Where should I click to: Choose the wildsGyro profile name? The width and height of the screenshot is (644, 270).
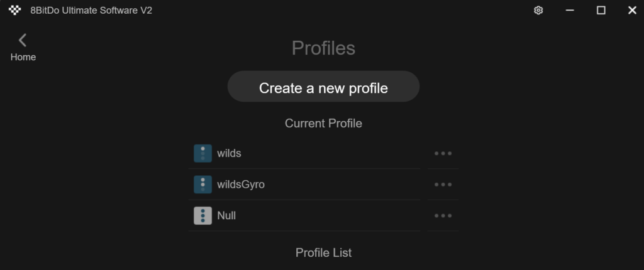point(241,185)
